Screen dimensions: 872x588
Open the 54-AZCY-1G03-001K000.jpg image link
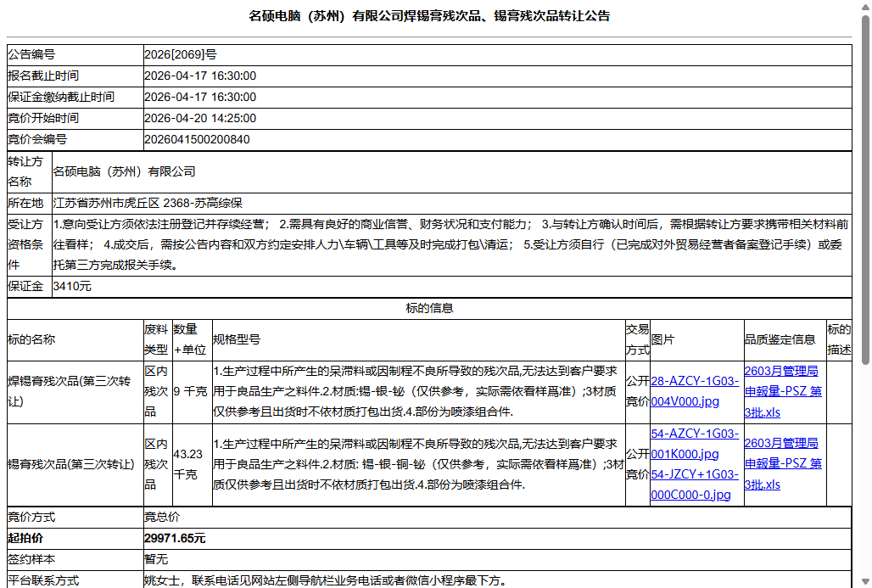click(x=695, y=444)
